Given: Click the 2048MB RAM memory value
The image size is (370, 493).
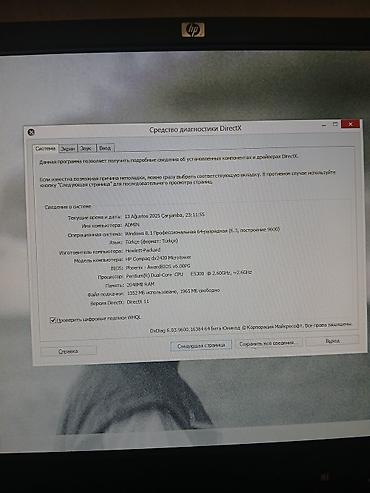Looking at the screenshot, I should (140, 285).
